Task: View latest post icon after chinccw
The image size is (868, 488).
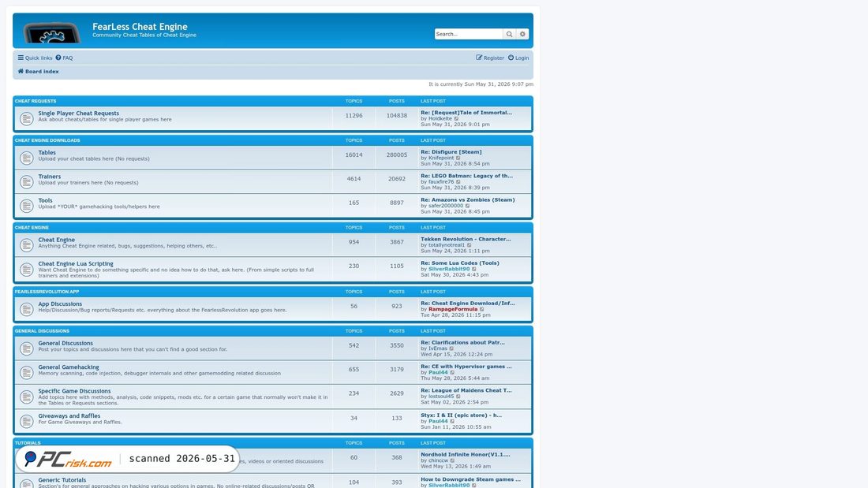Action: click(453, 460)
